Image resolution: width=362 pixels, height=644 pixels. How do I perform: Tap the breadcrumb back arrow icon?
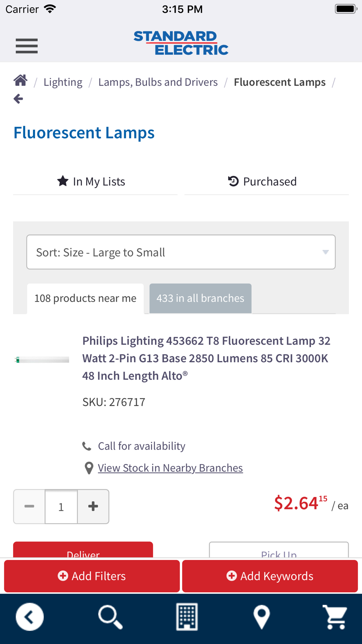pyautogui.click(x=18, y=99)
